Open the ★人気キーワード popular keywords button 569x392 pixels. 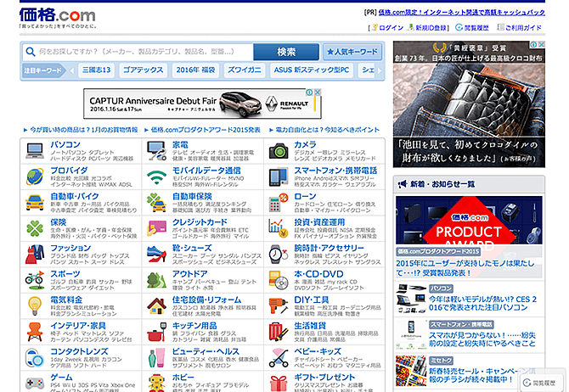coord(350,52)
